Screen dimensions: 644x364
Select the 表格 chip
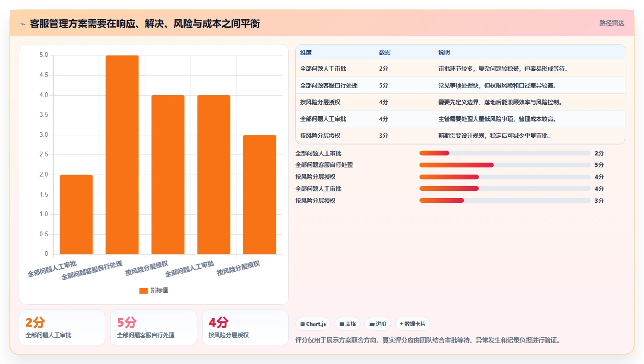coord(348,324)
